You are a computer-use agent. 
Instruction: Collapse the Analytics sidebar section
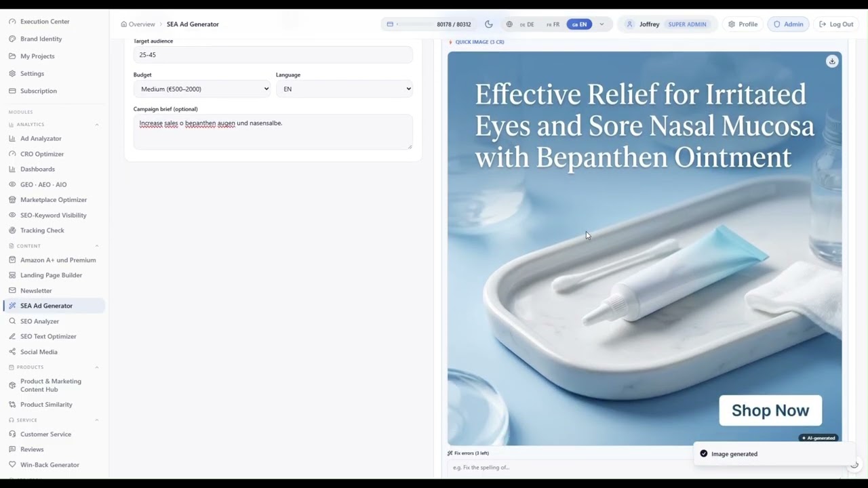[x=96, y=125]
